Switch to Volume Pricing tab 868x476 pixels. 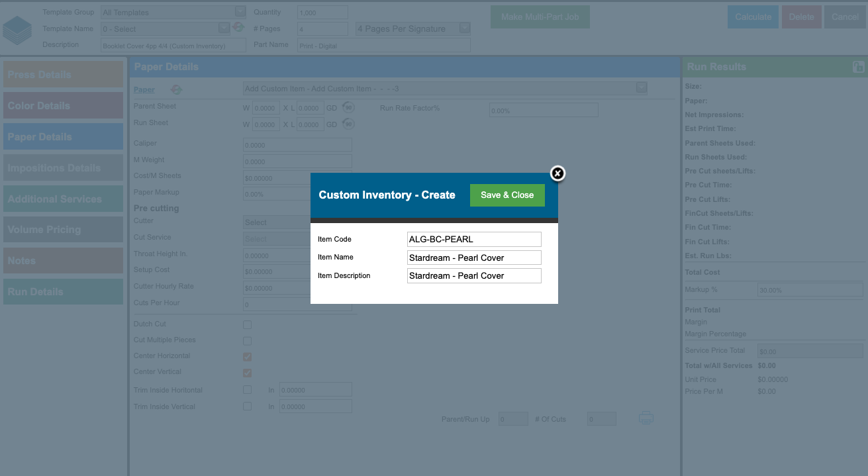tap(63, 230)
